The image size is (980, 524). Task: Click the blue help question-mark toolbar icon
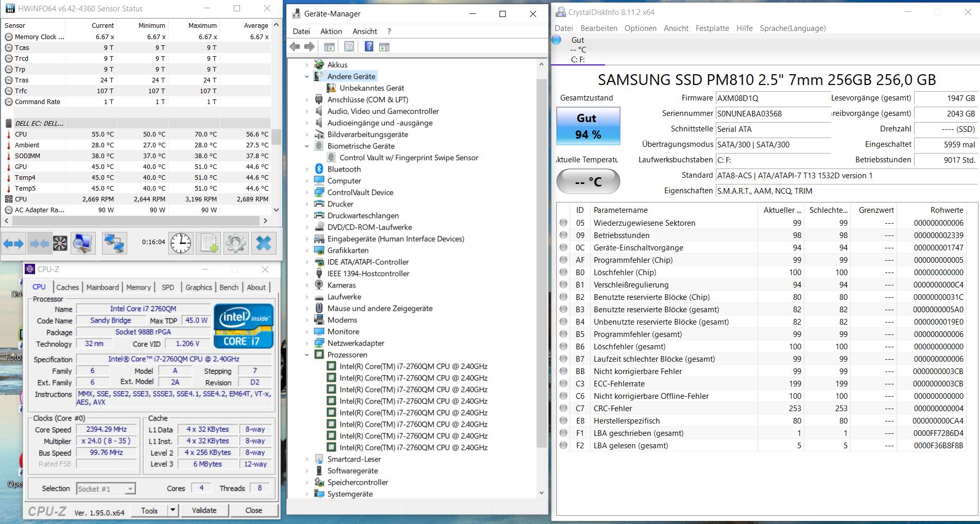[369, 47]
